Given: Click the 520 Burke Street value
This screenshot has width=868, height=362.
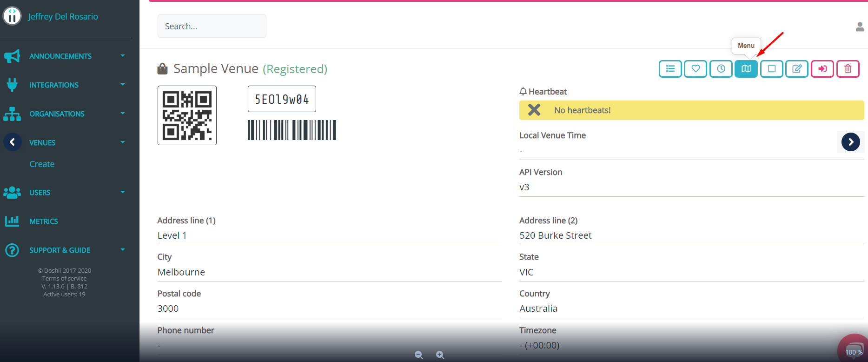Looking at the screenshot, I should (556, 235).
